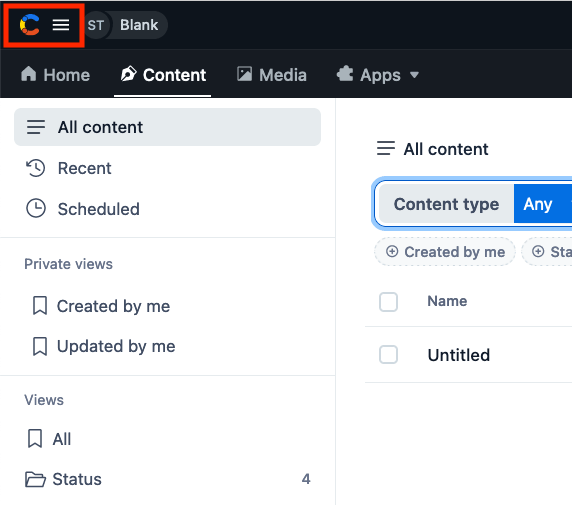This screenshot has width=572, height=505.
Task: Click the Status folder icon
Action: point(35,479)
